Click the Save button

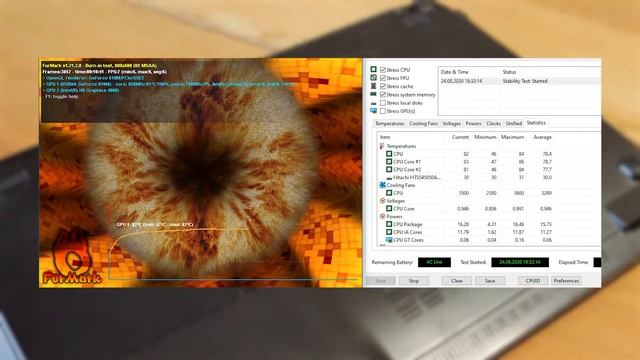coord(490,281)
